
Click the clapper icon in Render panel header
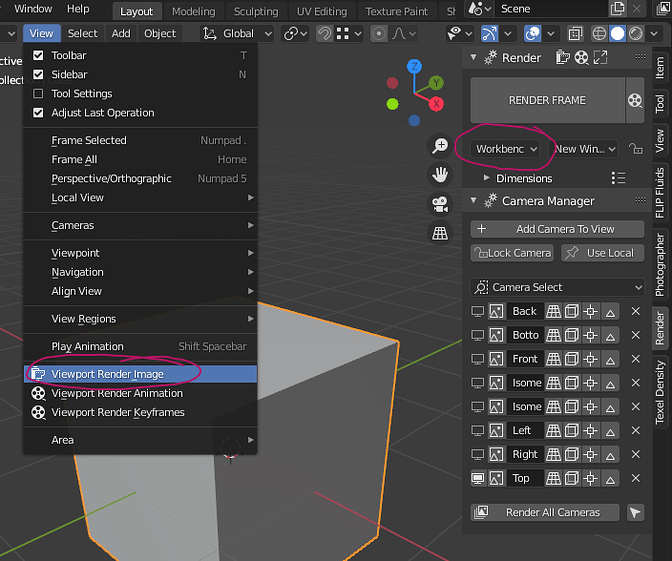pyautogui.click(x=562, y=57)
